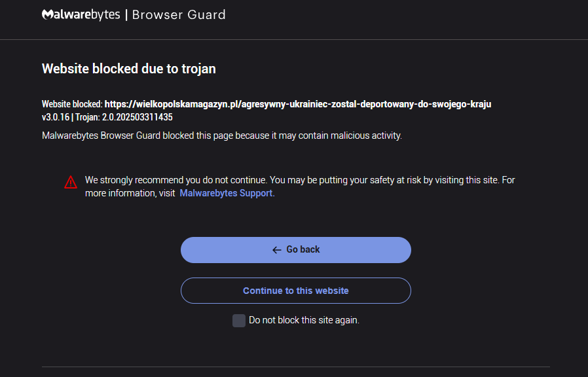Viewport: 588px width, 377px height.
Task: Click the red warning triangle icon
Action: 71,183
